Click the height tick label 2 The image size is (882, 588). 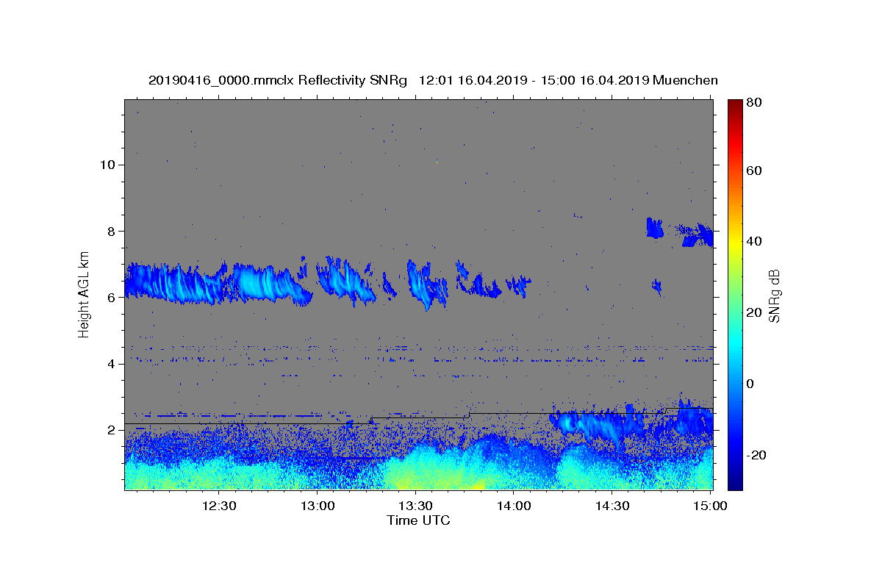point(110,430)
